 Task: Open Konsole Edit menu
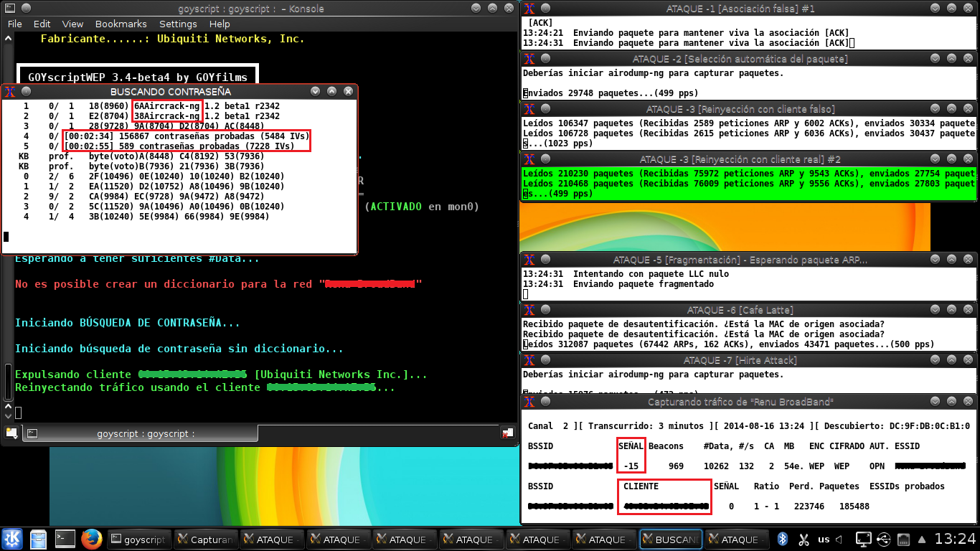click(x=42, y=24)
